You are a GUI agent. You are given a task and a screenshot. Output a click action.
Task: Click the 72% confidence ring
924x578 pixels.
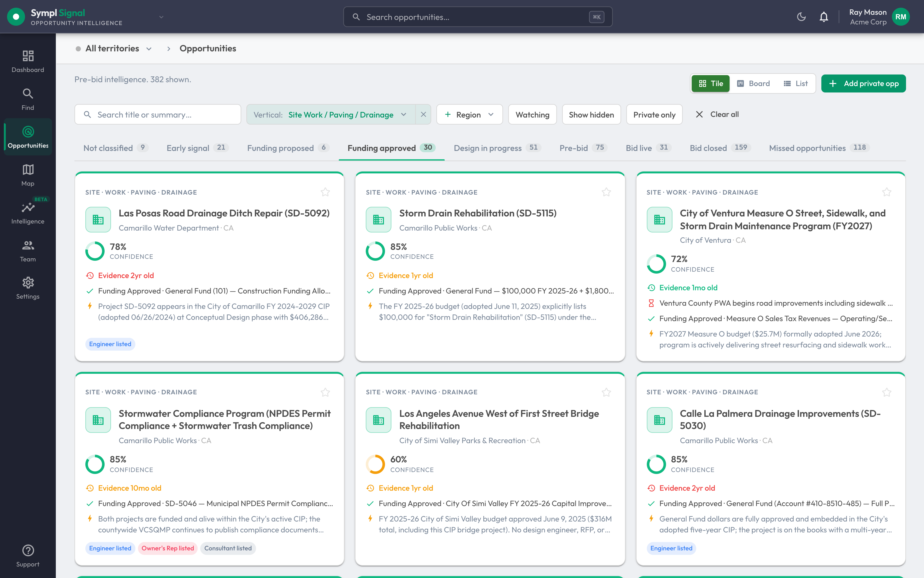point(656,264)
